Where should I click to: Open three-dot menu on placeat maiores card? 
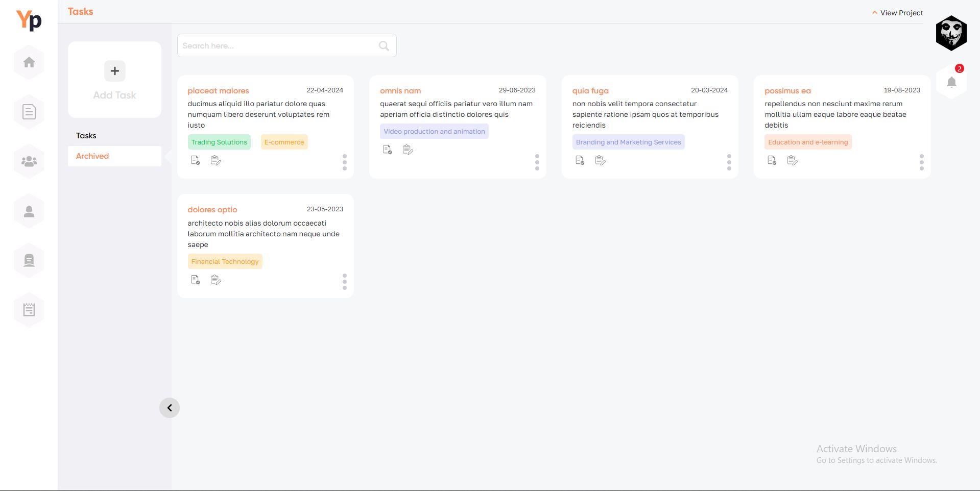point(345,162)
